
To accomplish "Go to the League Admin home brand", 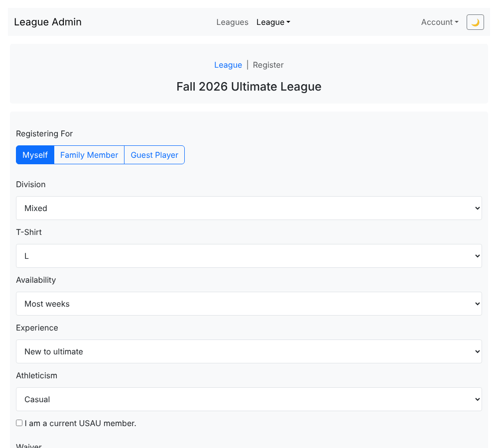I will (x=48, y=22).
